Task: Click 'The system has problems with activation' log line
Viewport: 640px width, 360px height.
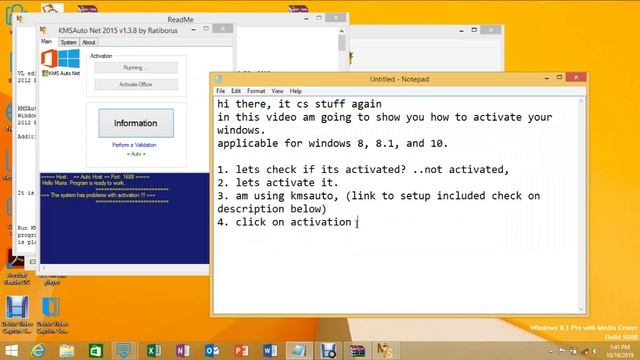Action: [x=98, y=196]
